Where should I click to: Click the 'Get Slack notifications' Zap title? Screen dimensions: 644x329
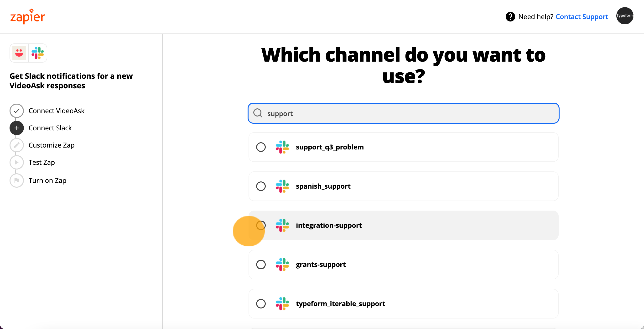[x=71, y=81]
